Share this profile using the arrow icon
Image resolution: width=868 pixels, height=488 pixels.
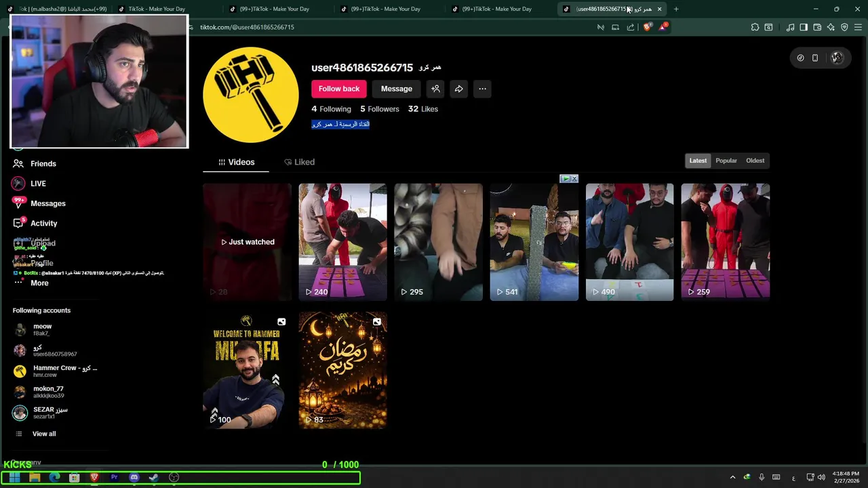459,89
